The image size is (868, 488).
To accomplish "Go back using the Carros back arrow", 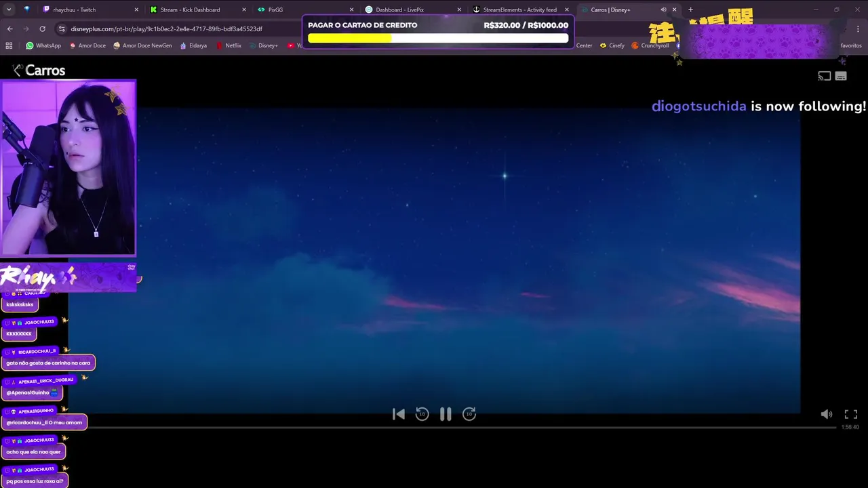I will (x=18, y=70).
